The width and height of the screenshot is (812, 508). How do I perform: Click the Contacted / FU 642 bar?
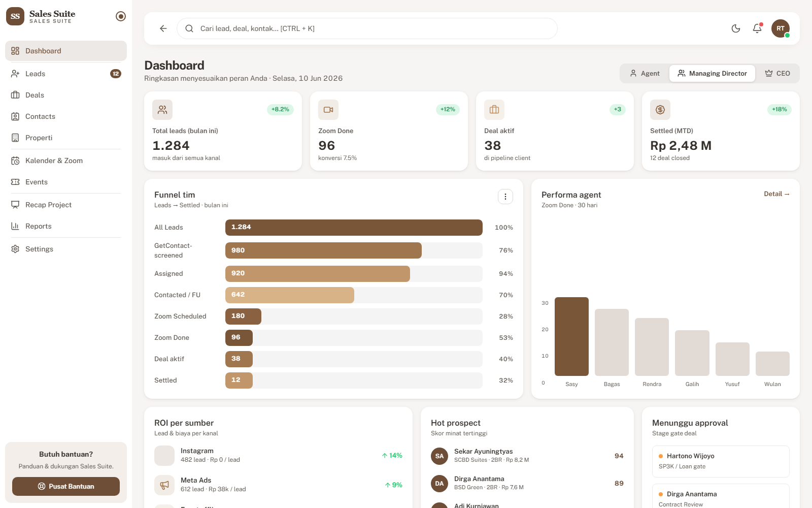point(290,295)
